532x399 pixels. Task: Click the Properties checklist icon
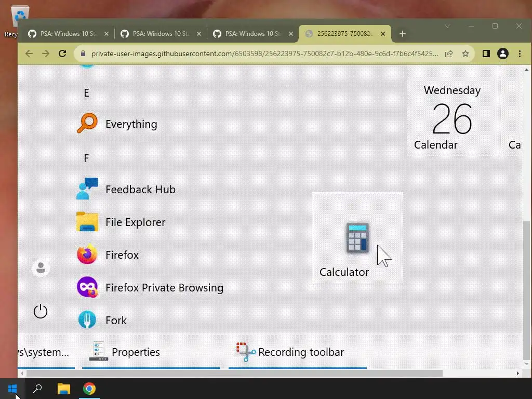(98, 351)
